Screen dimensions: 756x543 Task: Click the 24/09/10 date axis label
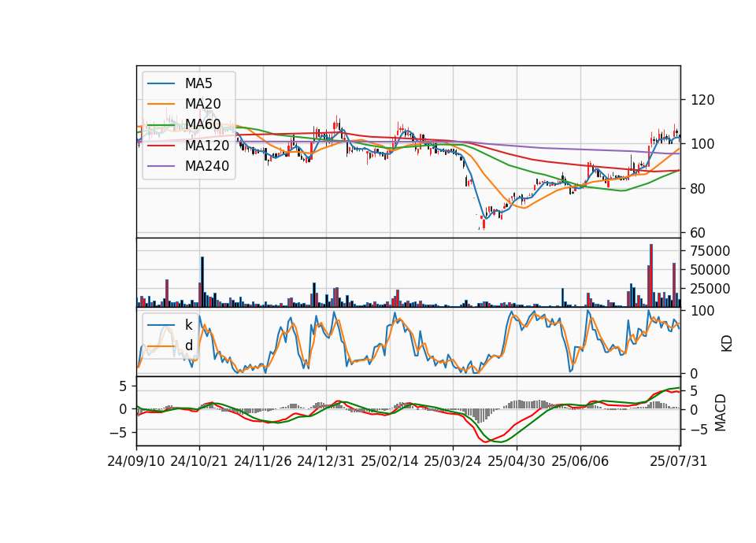[x=136, y=461]
